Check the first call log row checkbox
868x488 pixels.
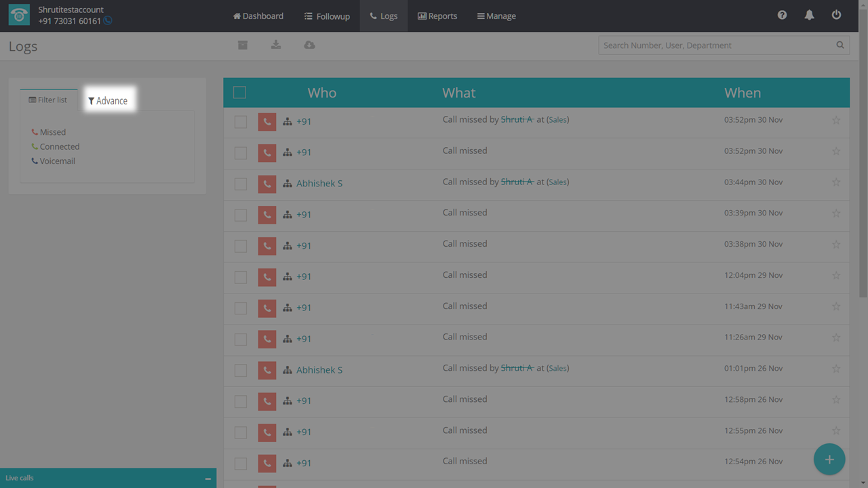coord(241,122)
